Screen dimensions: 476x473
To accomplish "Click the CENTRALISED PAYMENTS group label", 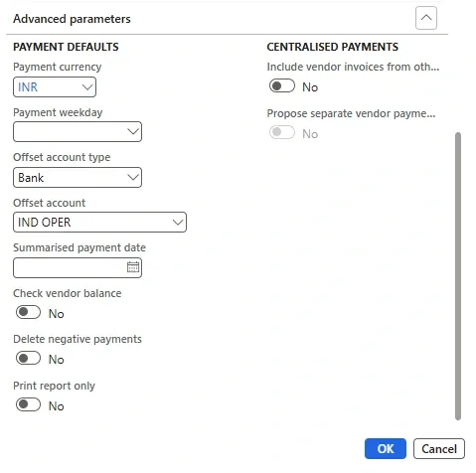I will [x=333, y=47].
